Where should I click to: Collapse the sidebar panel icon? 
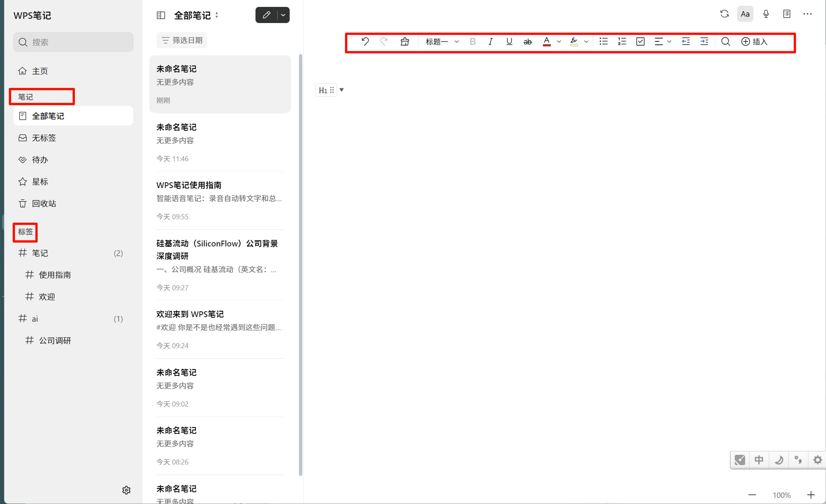[x=161, y=15]
